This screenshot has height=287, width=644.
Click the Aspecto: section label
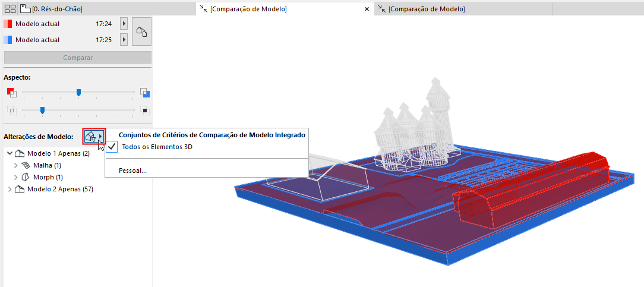[17, 77]
